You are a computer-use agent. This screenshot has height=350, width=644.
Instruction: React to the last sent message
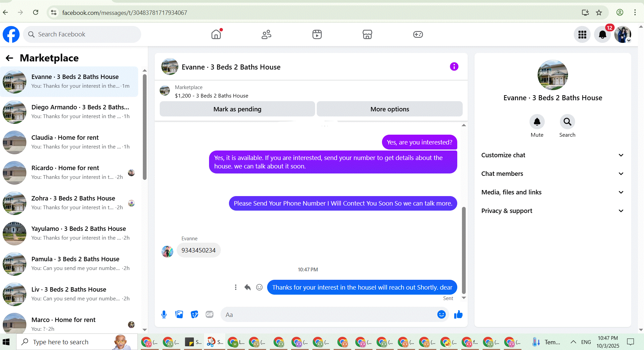tap(259, 287)
